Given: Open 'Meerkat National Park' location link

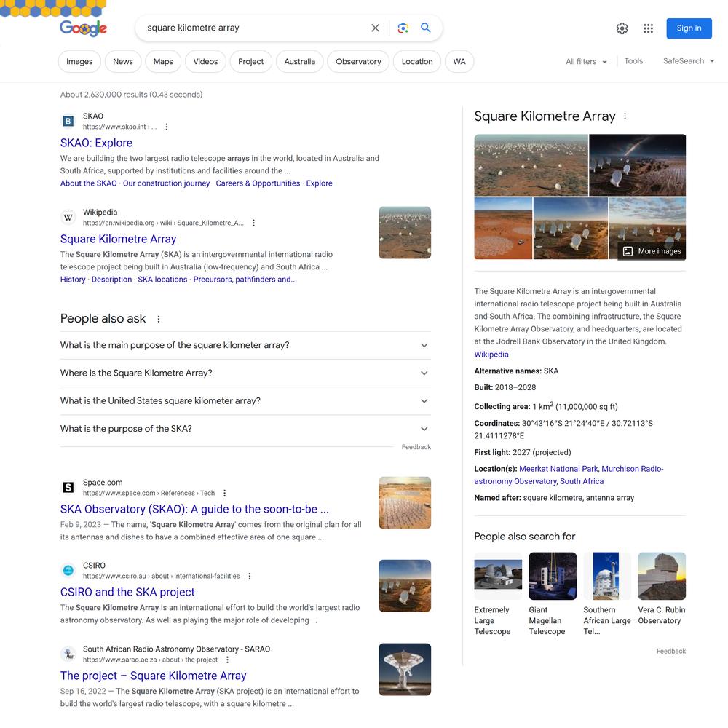Looking at the screenshot, I should tap(558, 469).
